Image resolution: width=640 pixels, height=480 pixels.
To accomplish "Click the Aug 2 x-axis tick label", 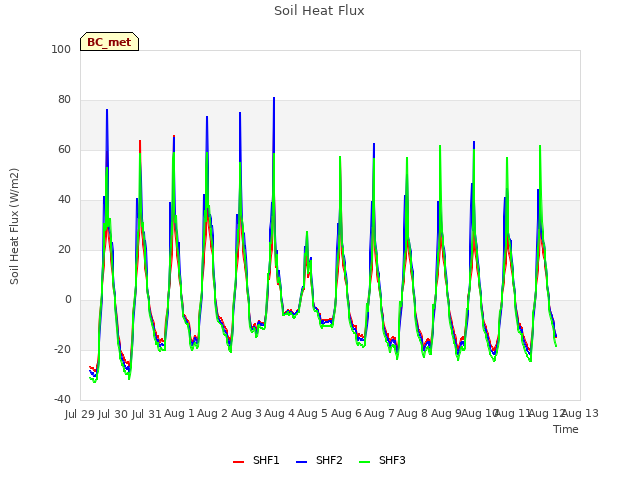I will coord(212,413).
